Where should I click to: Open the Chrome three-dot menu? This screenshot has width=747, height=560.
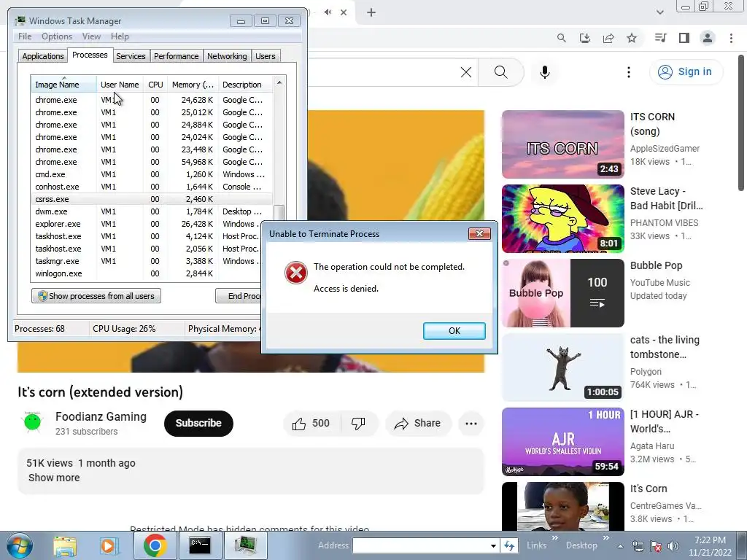point(731,38)
